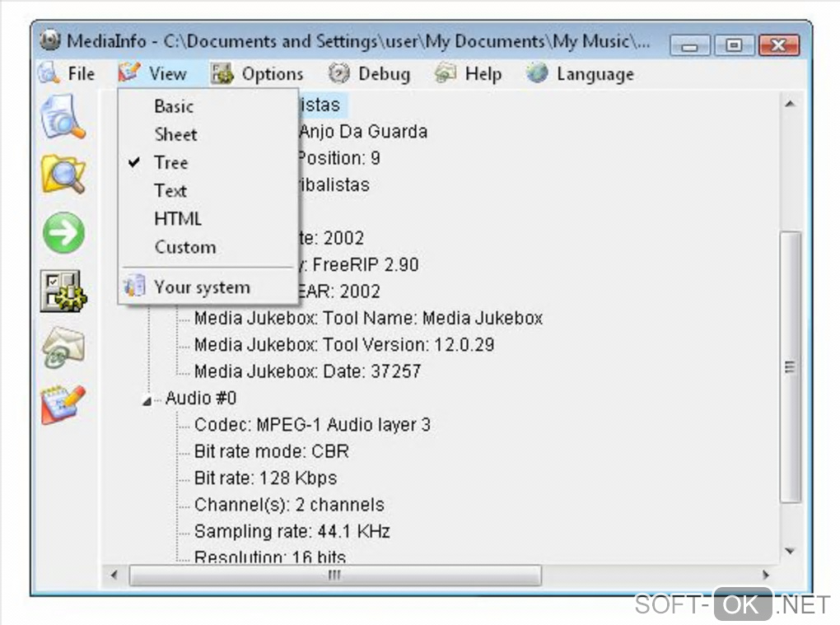The height and width of the screenshot is (625, 840).
Task: Maximize the MediaInfo window
Action: click(734, 45)
